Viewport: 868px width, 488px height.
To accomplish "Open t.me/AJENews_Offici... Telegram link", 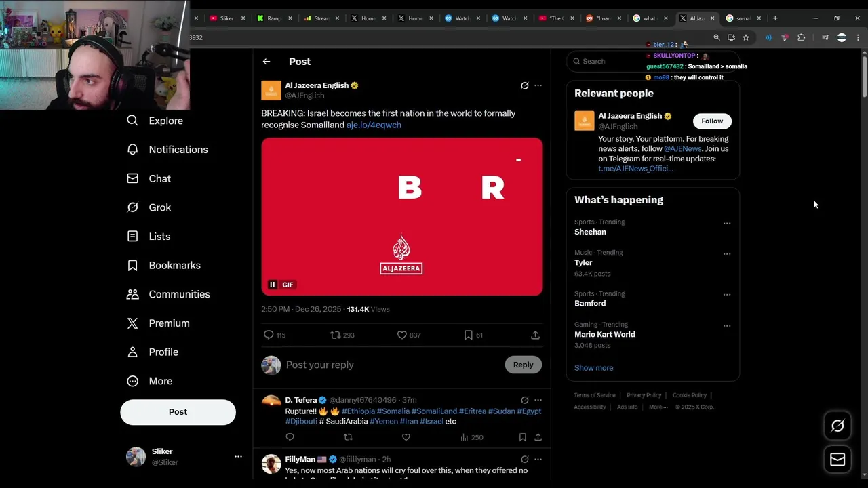I will click(635, 169).
